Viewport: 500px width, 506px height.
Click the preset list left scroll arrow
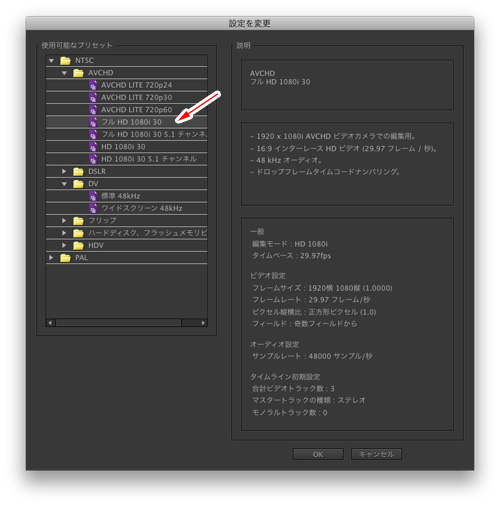pos(50,323)
